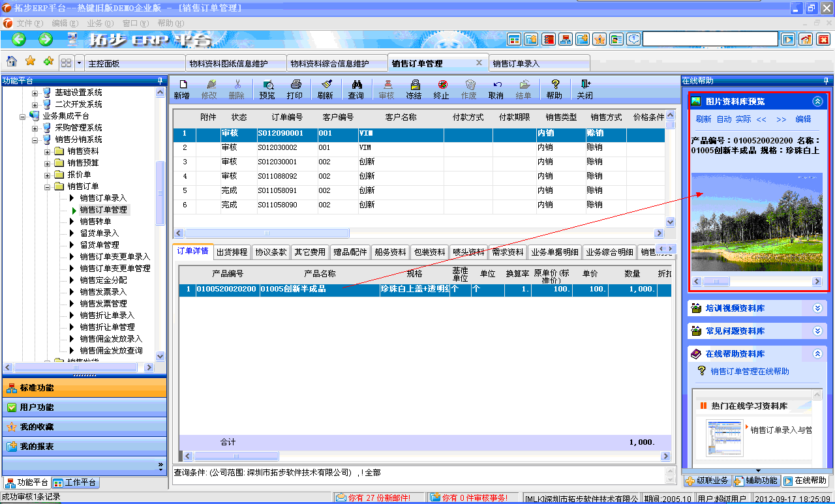
Task: Click the 删除 (Delete) toolbar icon
Action: click(x=236, y=89)
